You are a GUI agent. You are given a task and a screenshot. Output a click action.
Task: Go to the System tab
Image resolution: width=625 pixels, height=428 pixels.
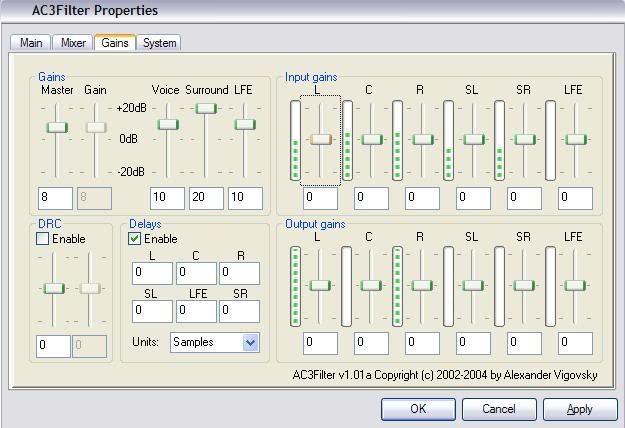159,43
